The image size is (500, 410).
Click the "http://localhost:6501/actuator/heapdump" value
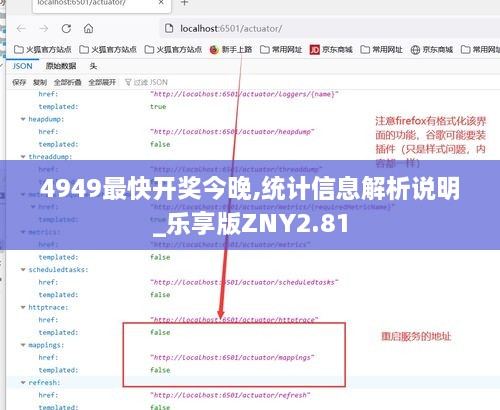pyautogui.click(x=232, y=132)
